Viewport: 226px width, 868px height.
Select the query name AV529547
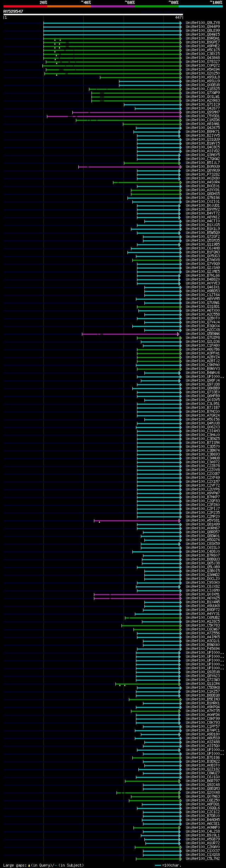tap(13, 11)
